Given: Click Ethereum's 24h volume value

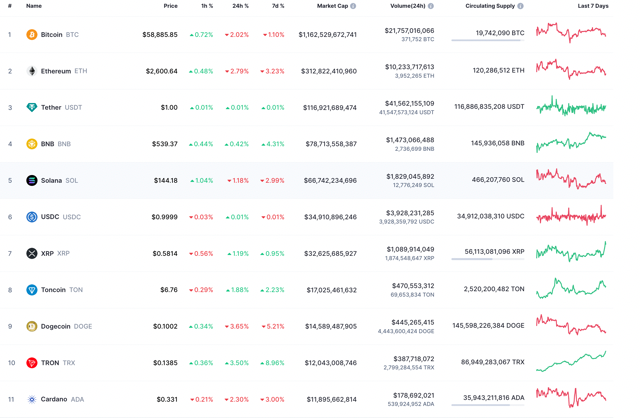Looking at the screenshot, I should coord(409,67).
